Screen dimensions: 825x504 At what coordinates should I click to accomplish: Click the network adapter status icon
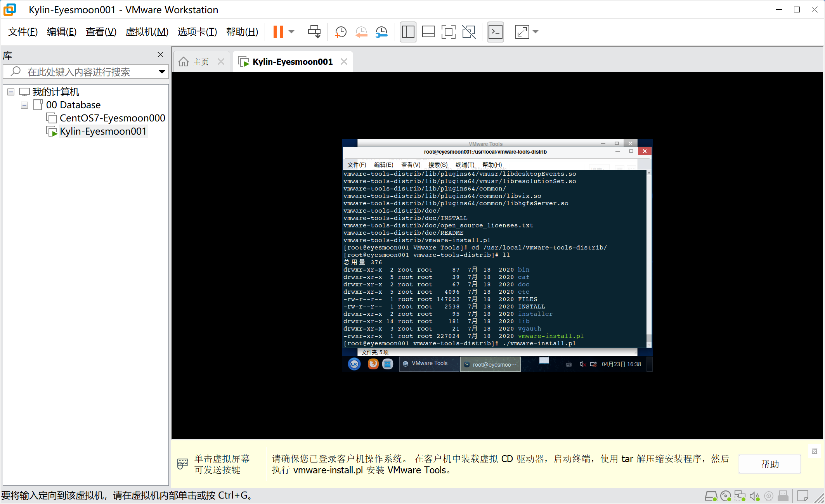pos(740,496)
